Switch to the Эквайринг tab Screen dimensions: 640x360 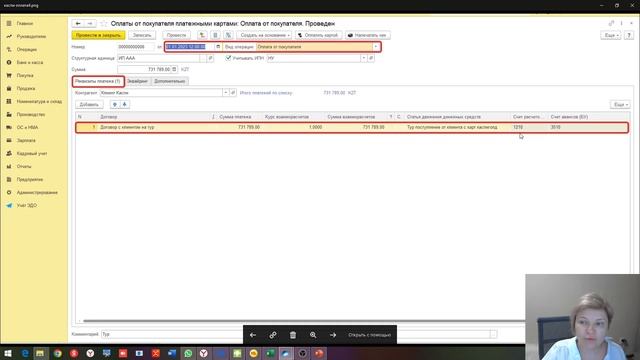pyautogui.click(x=138, y=81)
